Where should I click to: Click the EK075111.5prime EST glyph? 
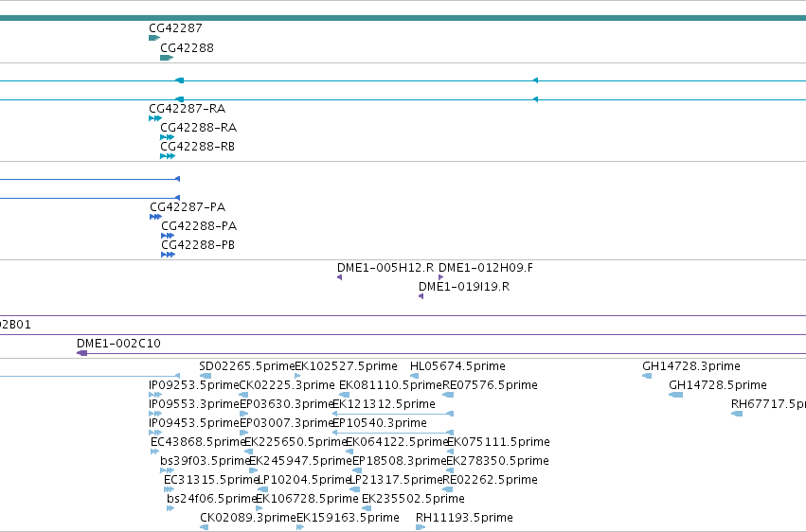tap(450, 452)
